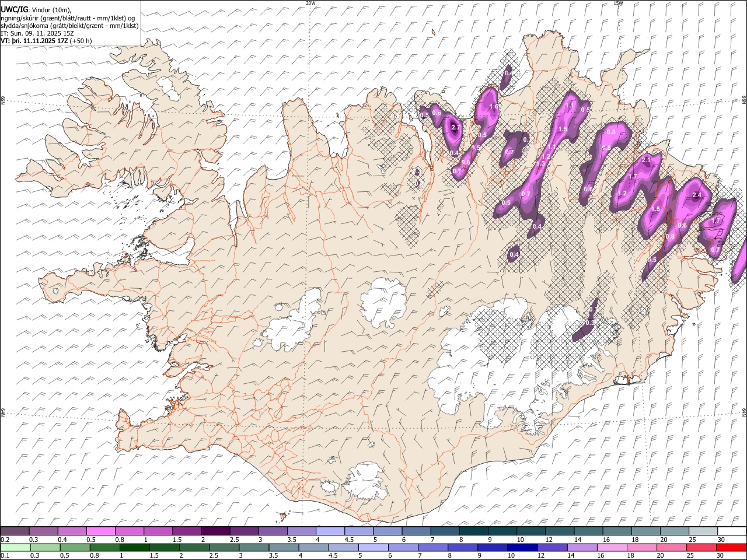Image resolution: width=747 pixels, height=560 pixels.
Task: Select the 'slydda/snjókoma (grátt/bleikt/grænt - mm/1klst)' line
Action: [70, 26]
